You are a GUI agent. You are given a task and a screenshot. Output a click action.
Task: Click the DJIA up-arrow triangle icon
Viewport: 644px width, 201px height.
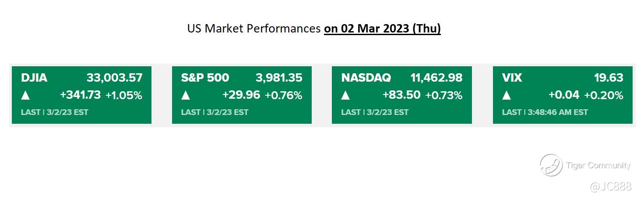pos(26,95)
